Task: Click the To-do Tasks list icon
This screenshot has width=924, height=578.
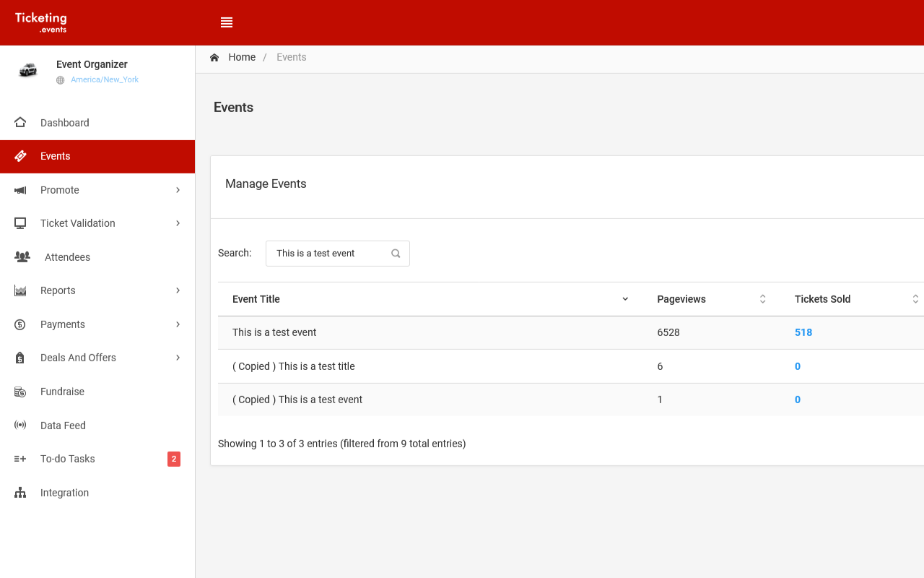Action: (20, 459)
